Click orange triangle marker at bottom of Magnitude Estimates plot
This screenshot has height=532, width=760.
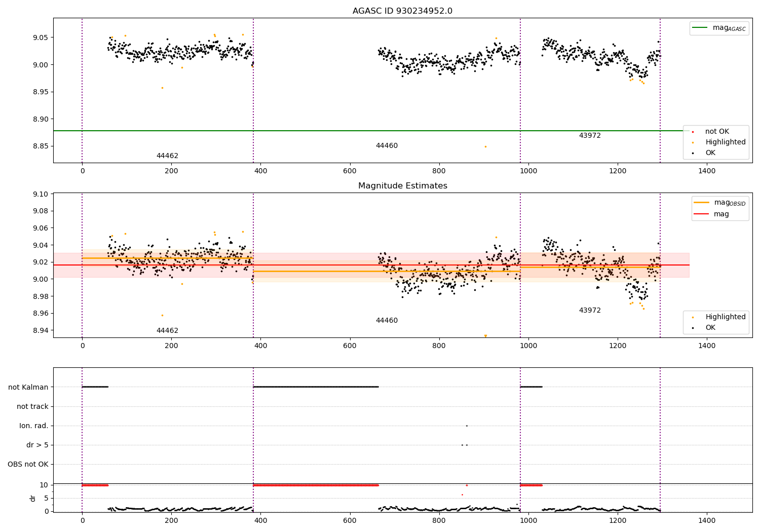tap(485, 336)
